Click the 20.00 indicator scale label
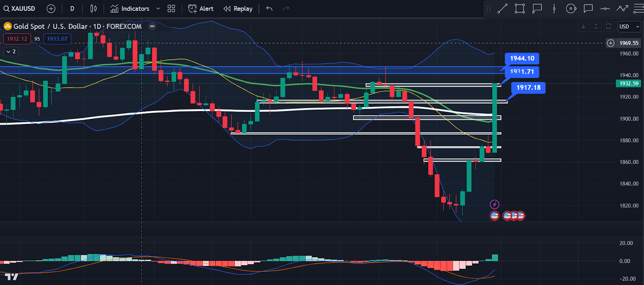644x285 pixels. 626,243
